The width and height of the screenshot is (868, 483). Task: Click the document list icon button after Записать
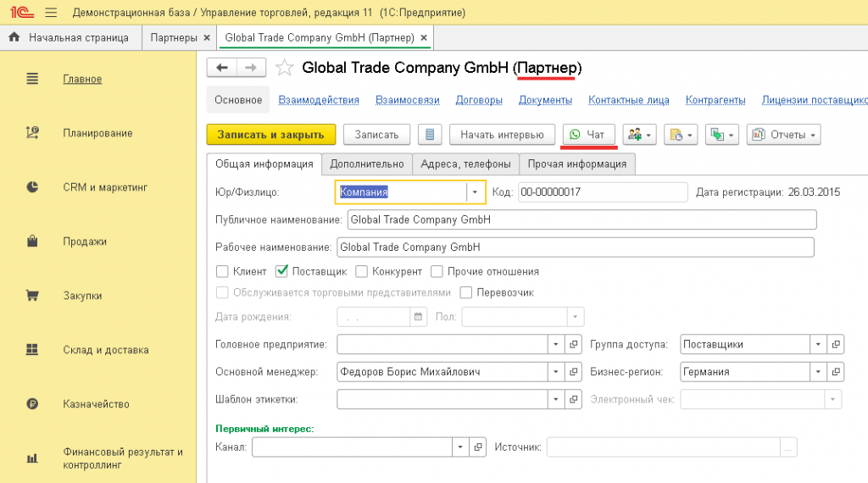point(430,135)
